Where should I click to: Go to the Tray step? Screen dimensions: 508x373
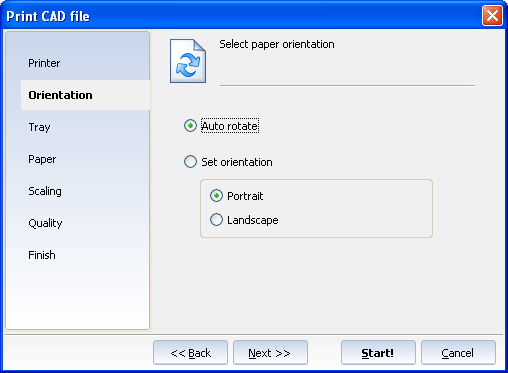[x=39, y=127]
